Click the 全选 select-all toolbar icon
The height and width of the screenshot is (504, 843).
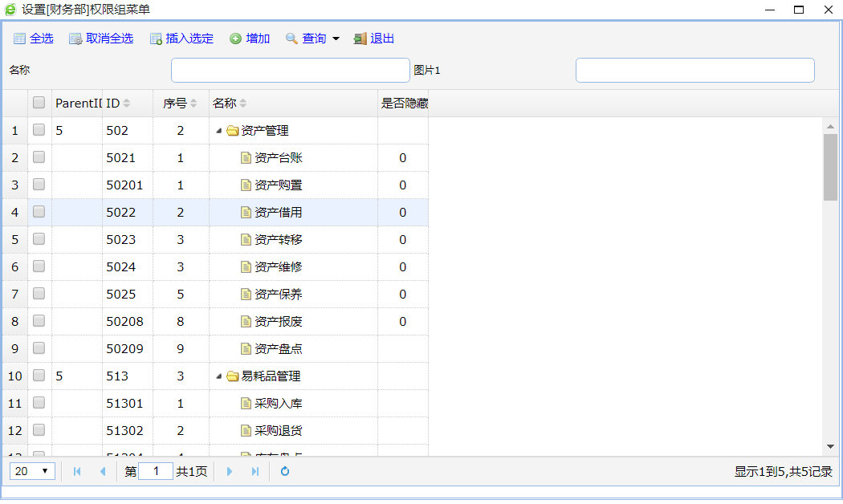pos(20,39)
